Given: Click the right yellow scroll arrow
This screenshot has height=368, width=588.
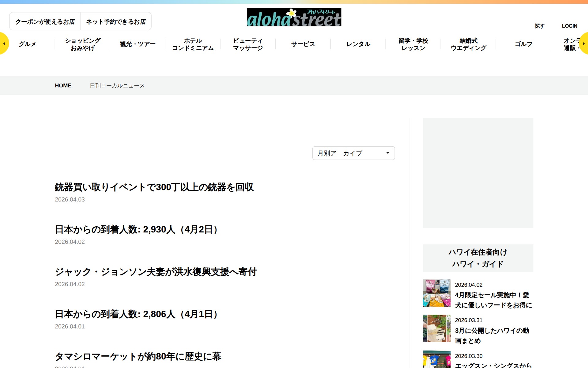Looking at the screenshot, I should [x=585, y=43].
